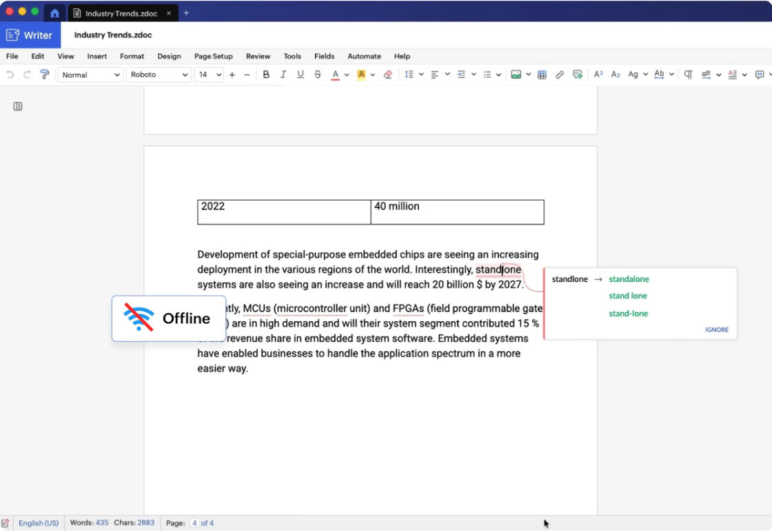Click the table cell containing 2022

coord(284,212)
